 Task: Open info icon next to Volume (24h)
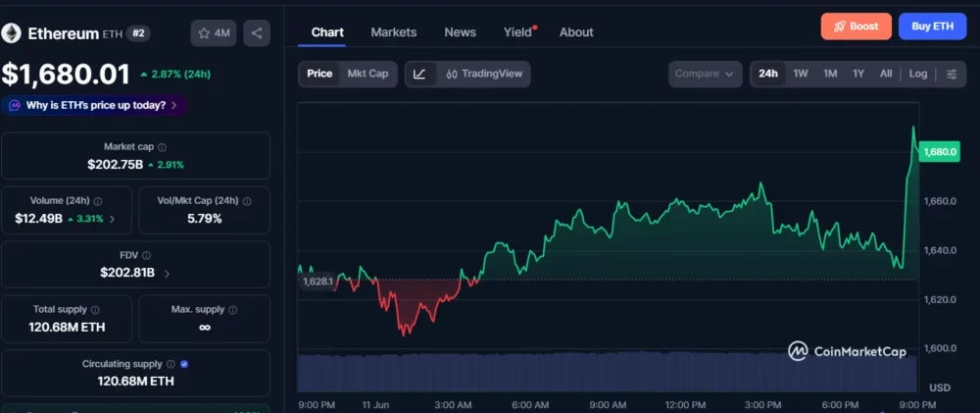pyautogui.click(x=98, y=201)
